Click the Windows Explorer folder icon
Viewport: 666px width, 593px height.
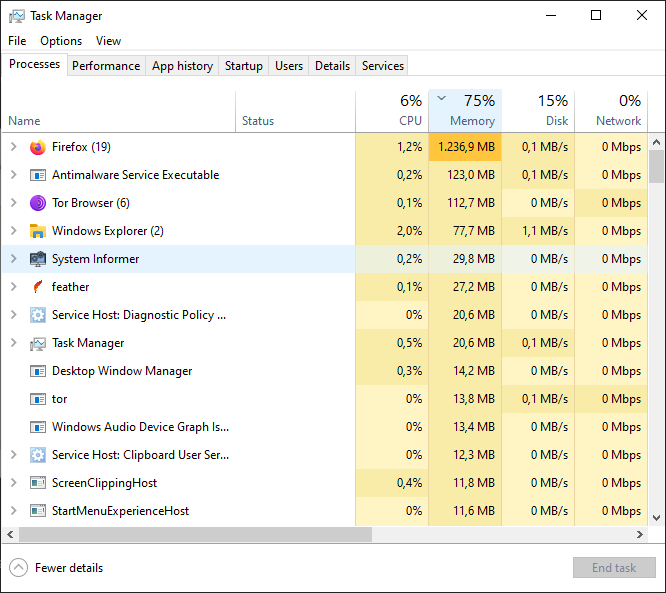click(38, 231)
